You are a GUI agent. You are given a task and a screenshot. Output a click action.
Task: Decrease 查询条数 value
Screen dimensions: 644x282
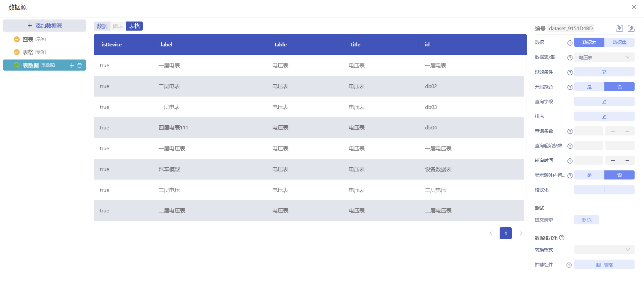click(613, 131)
